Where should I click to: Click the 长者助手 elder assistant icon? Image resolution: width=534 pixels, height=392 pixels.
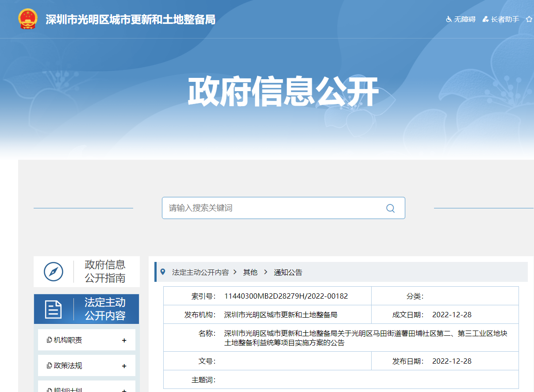(x=485, y=19)
